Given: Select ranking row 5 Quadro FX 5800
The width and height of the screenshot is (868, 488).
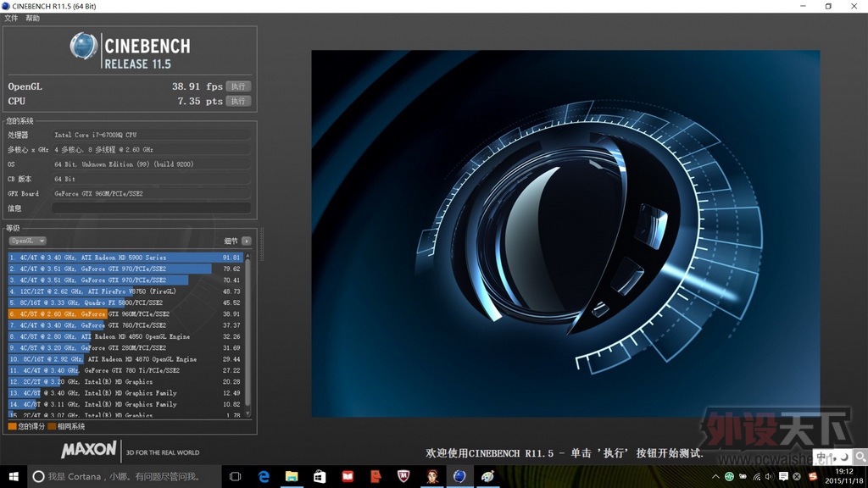Looking at the screenshot, I should 125,302.
